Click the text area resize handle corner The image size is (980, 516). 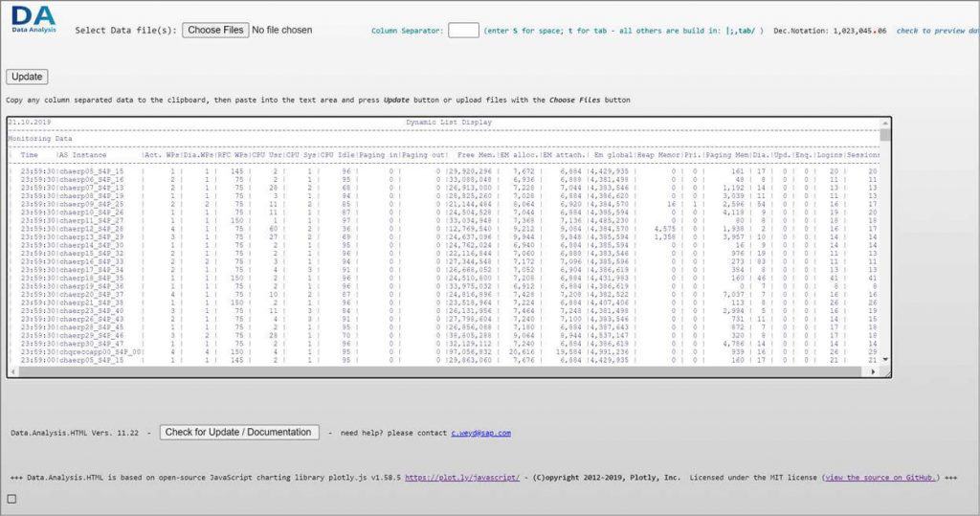[885, 372]
